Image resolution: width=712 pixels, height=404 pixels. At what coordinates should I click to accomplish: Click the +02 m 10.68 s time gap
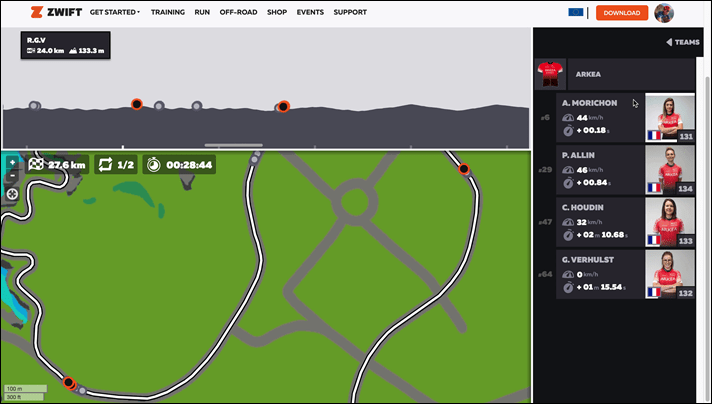click(x=602, y=235)
